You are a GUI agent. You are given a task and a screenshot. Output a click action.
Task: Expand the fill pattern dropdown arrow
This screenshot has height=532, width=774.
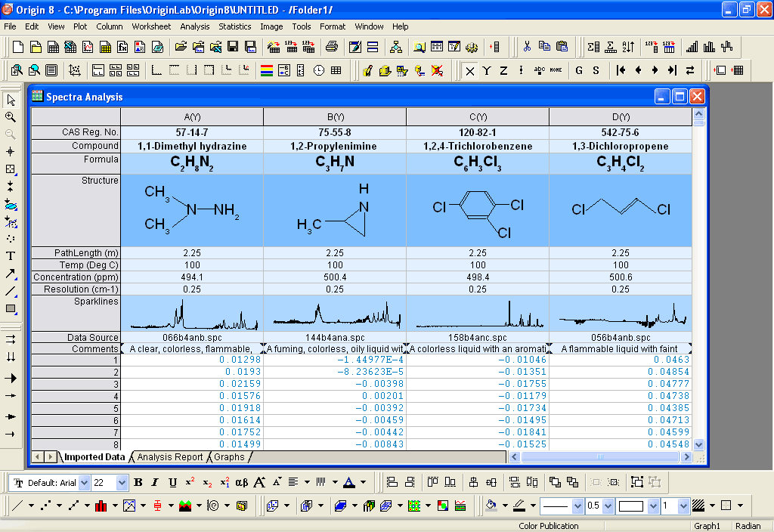point(712,506)
